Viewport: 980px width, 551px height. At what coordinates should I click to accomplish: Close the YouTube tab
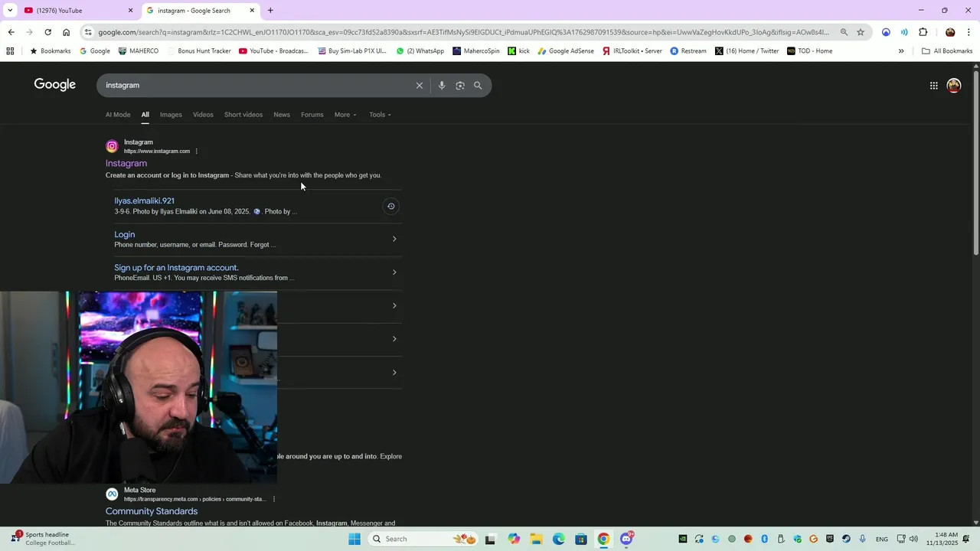[130, 11]
